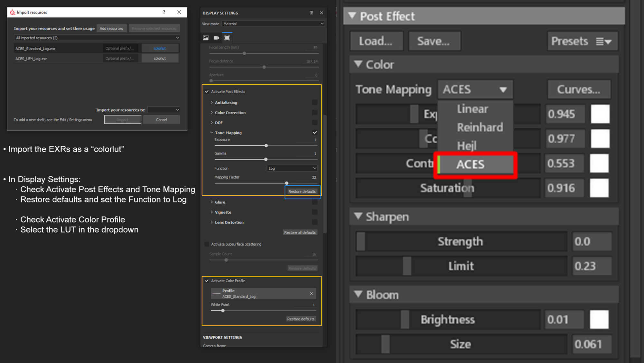Click the help question mark in Import resources
The height and width of the screenshot is (363, 644).
(164, 12)
